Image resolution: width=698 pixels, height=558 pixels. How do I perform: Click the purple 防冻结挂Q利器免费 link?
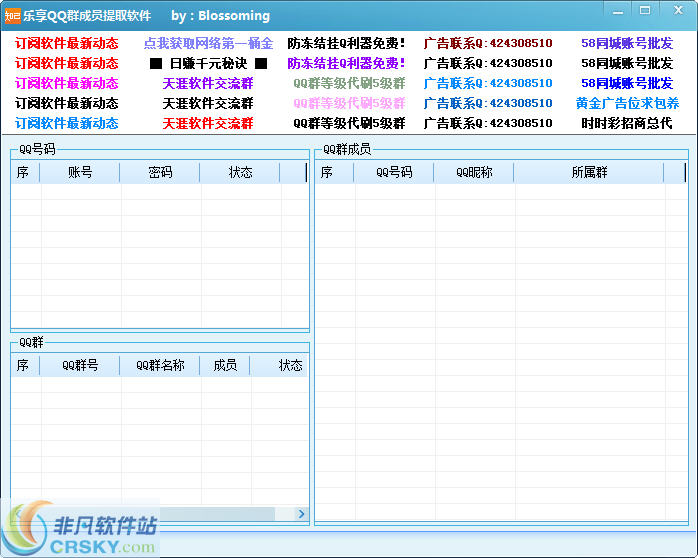(346, 63)
